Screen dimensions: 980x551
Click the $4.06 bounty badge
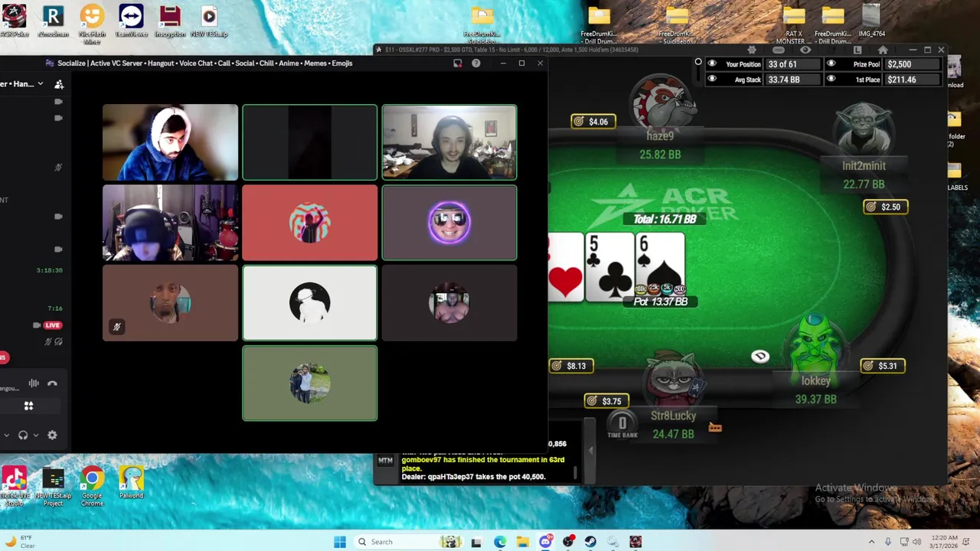click(593, 121)
